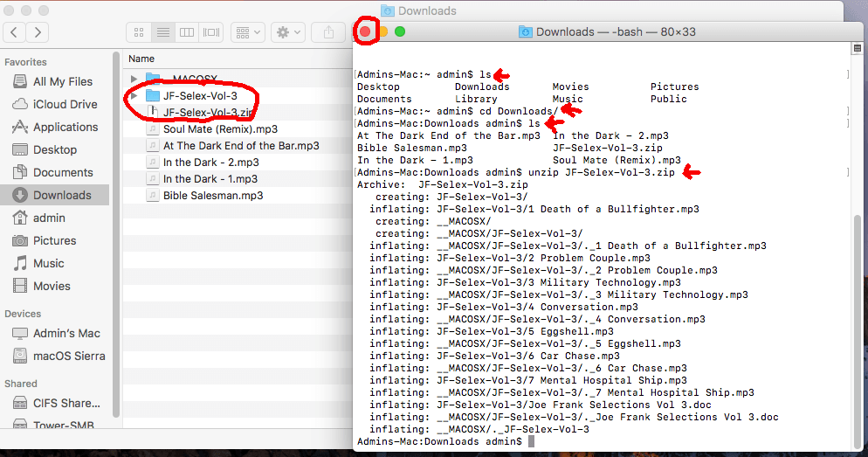Click the cd Downloads/ command line
The height and width of the screenshot is (457, 868).
tap(458, 111)
